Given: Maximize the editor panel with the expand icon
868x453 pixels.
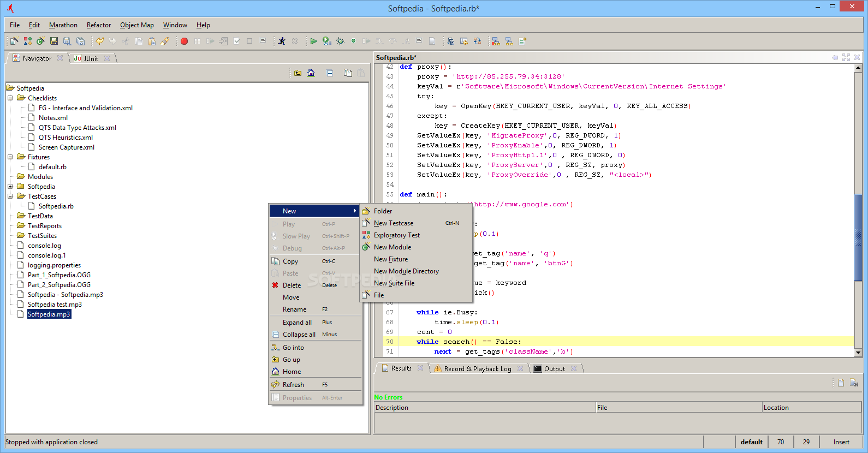Looking at the screenshot, I should [x=846, y=57].
